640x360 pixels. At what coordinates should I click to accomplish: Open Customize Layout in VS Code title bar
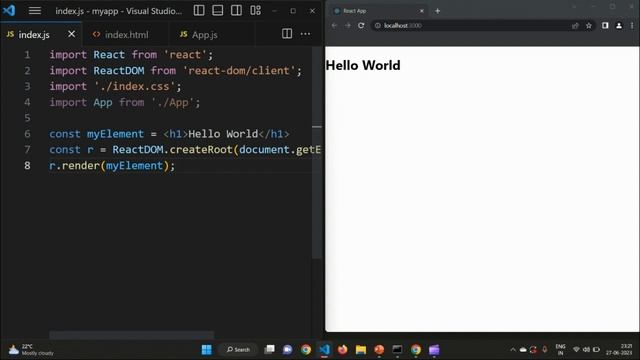coord(256,11)
